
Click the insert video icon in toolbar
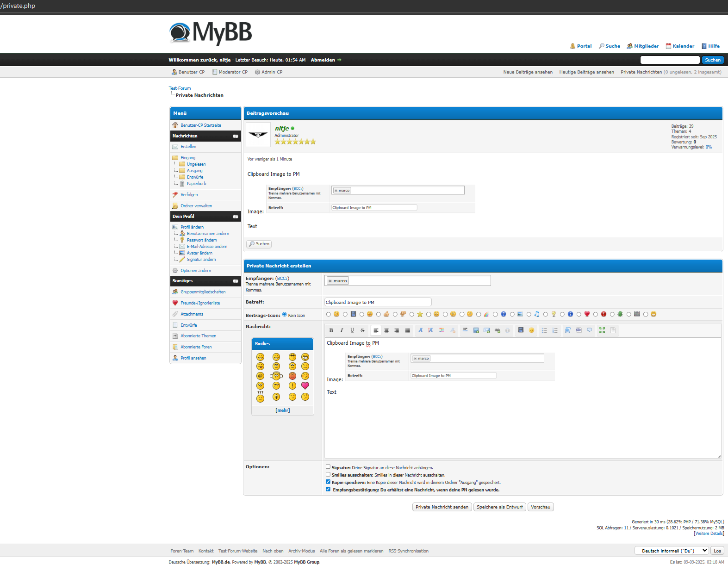521,330
